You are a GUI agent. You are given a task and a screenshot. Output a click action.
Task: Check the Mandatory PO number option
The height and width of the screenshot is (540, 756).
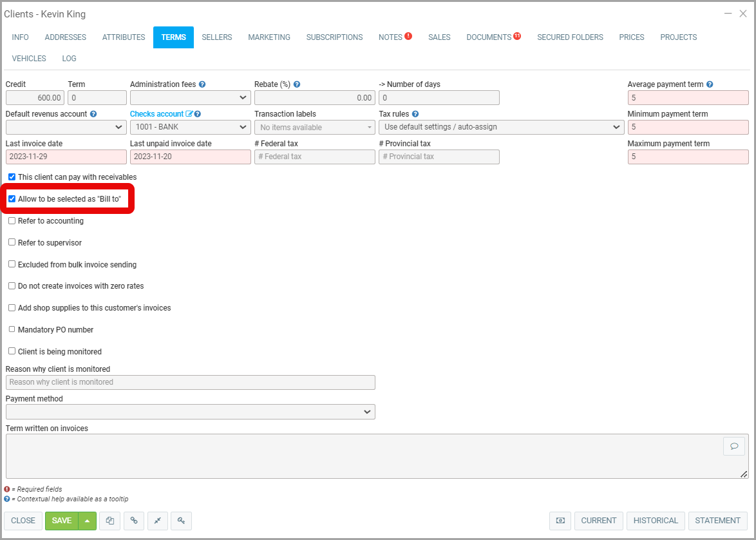[12, 329]
